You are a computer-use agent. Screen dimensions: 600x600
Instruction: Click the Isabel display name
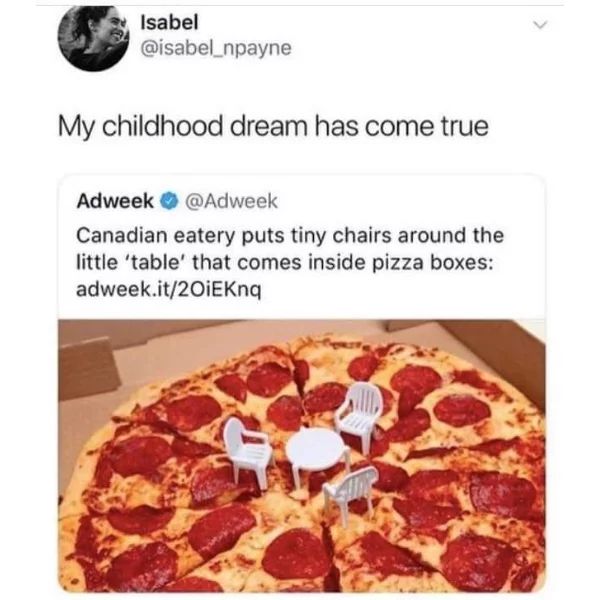pyautogui.click(x=170, y=22)
